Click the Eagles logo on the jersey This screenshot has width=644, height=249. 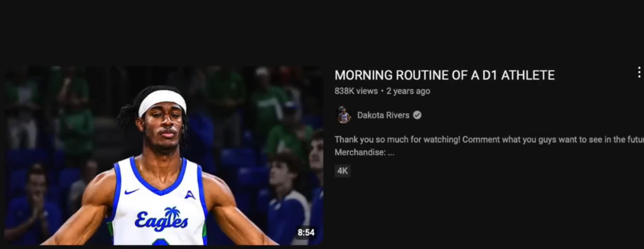161,220
